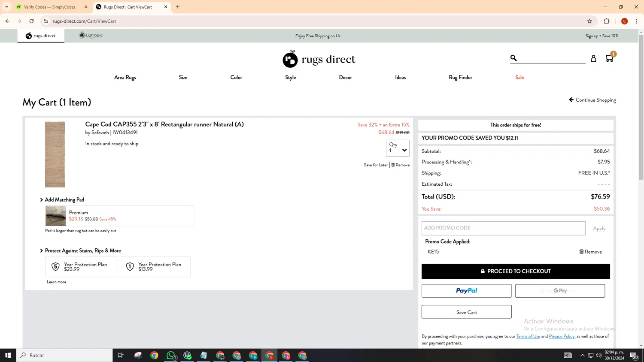Select the rugs direct site tab

click(x=41, y=36)
